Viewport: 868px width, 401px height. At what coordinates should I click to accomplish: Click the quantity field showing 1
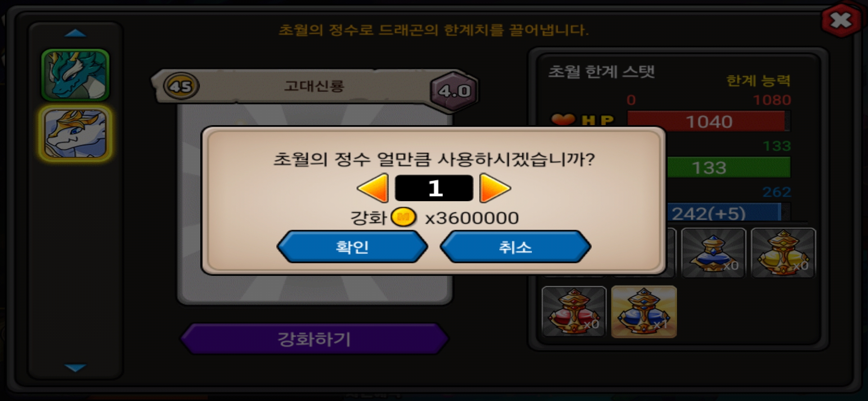[434, 188]
